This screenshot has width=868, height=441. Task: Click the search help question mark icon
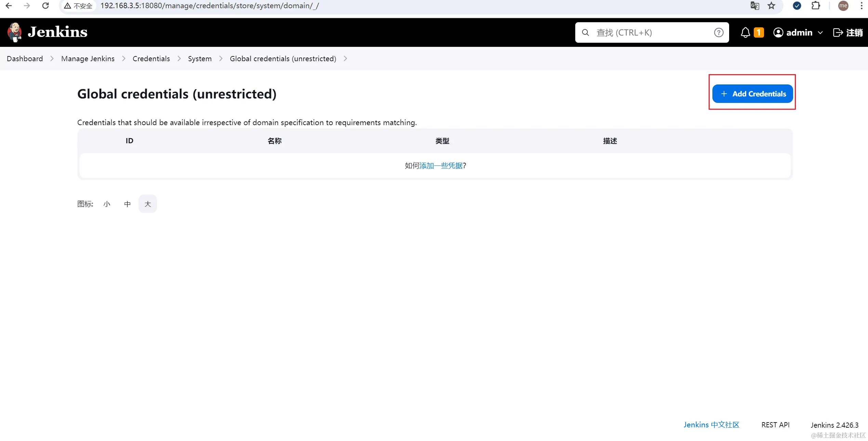tap(719, 32)
